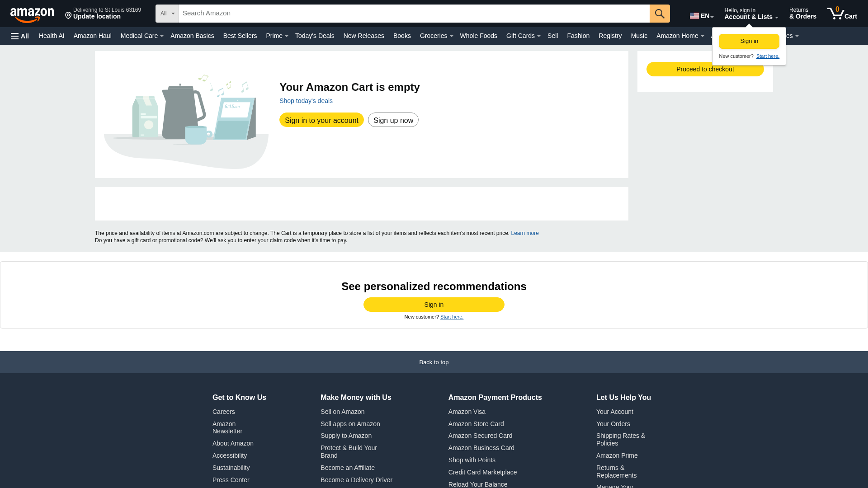868x488 pixels.
Task: Open Sustainability footer link
Action: tap(231, 468)
